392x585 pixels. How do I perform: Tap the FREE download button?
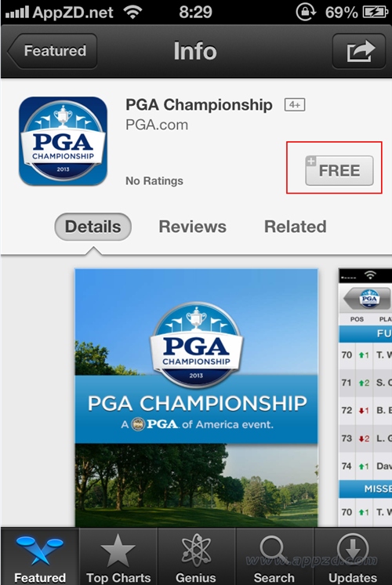339,170
